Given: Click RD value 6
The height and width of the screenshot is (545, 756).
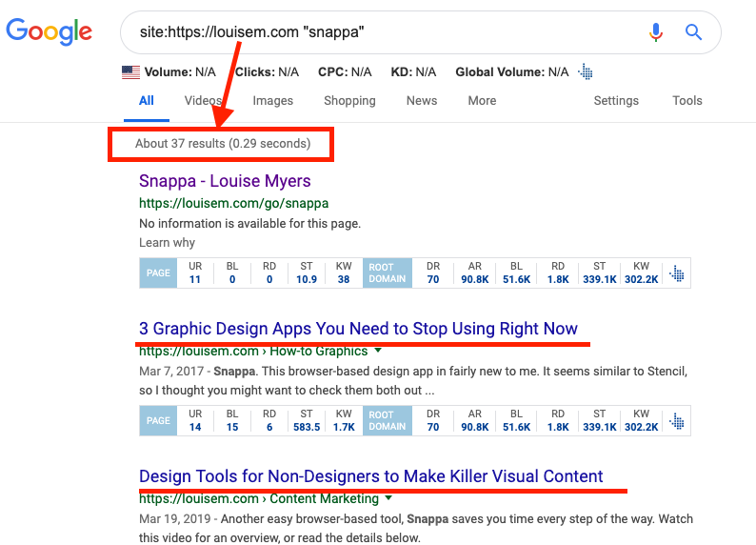Looking at the screenshot, I should coord(269,427).
